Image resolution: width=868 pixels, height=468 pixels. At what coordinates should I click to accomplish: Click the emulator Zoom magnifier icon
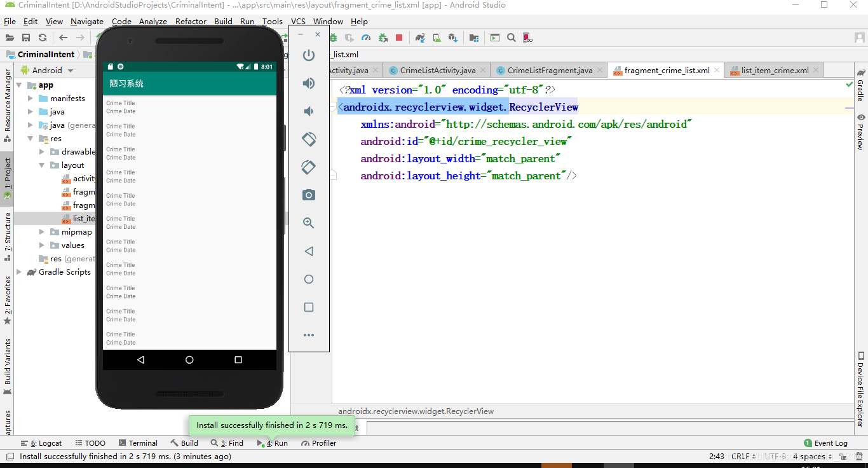[309, 223]
